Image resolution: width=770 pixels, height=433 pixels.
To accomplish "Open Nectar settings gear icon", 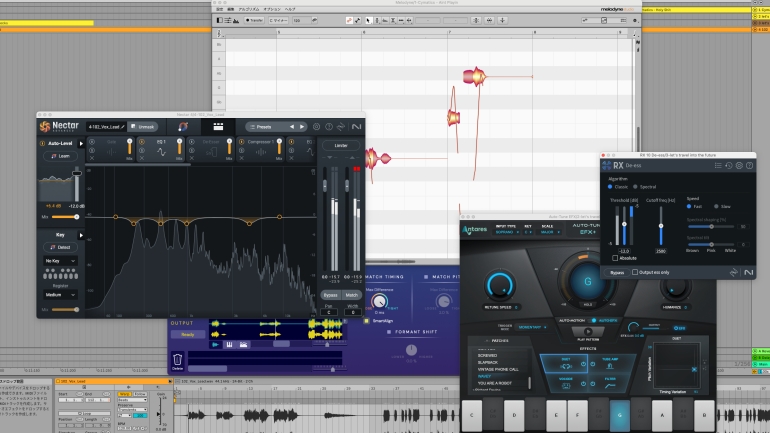I will (316, 127).
